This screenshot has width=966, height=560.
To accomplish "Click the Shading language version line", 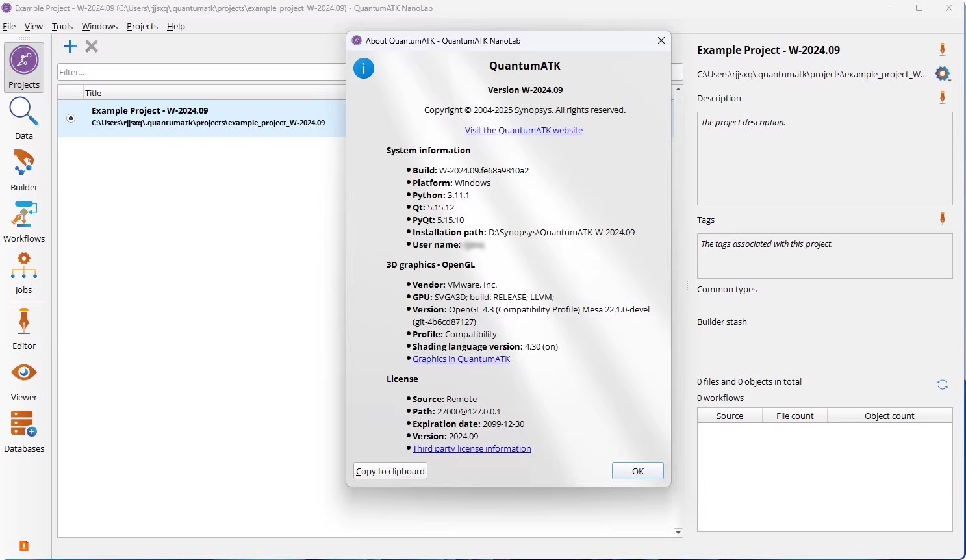I will tap(485, 346).
